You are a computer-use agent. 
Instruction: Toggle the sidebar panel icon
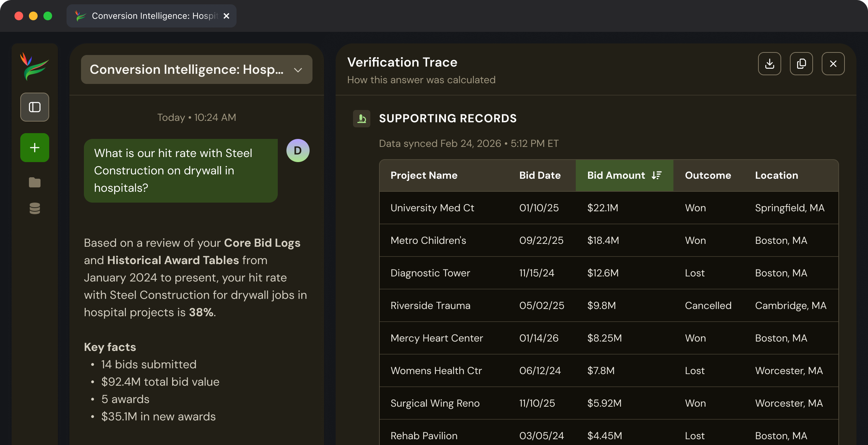click(35, 107)
